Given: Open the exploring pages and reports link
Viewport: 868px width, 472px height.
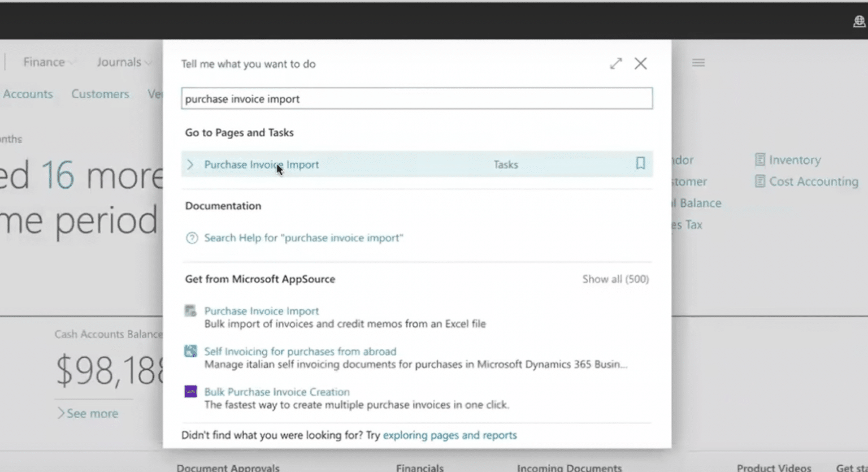Looking at the screenshot, I should 449,435.
